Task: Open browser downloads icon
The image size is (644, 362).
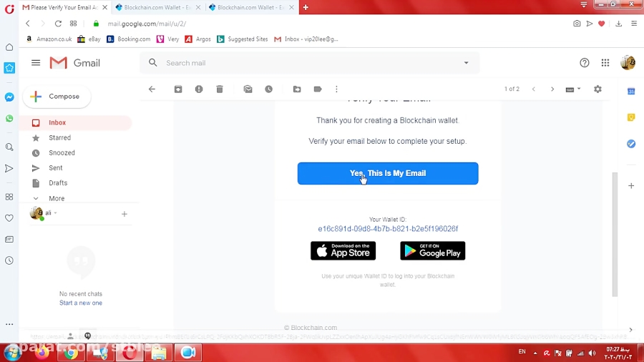Action: 618,24
